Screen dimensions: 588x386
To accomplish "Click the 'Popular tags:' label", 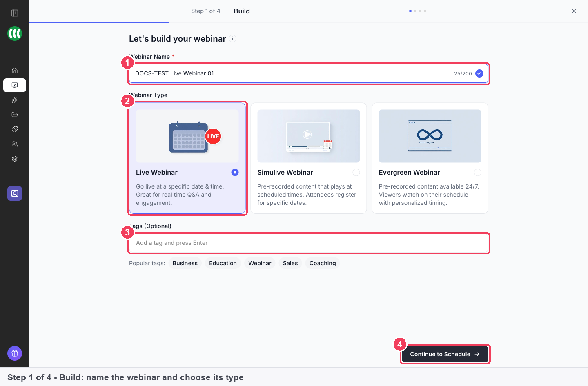I will point(147,263).
